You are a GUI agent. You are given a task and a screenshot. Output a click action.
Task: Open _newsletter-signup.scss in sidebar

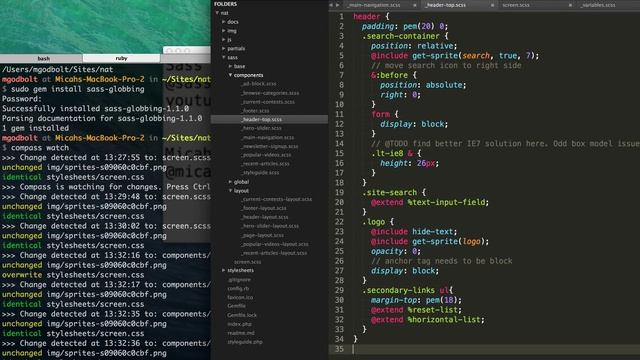[x=269, y=146]
